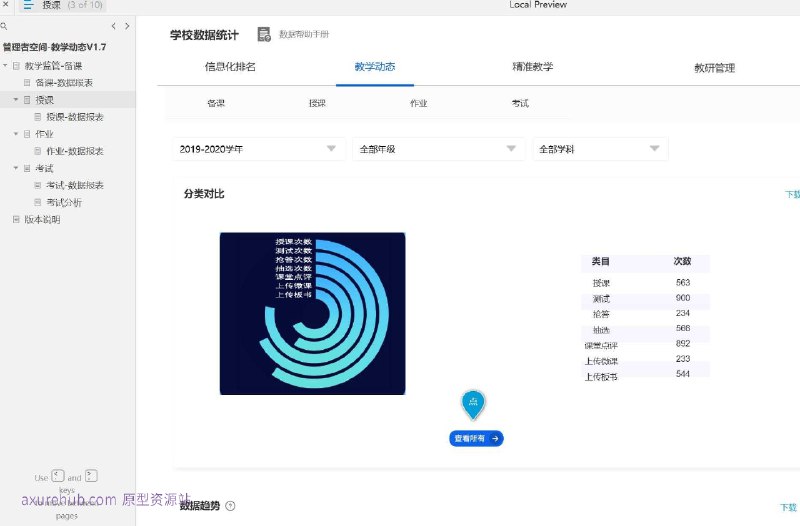Select 教学监管-备课 in sidebar tree
Screen dimensions: 800x526
pos(54,66)
